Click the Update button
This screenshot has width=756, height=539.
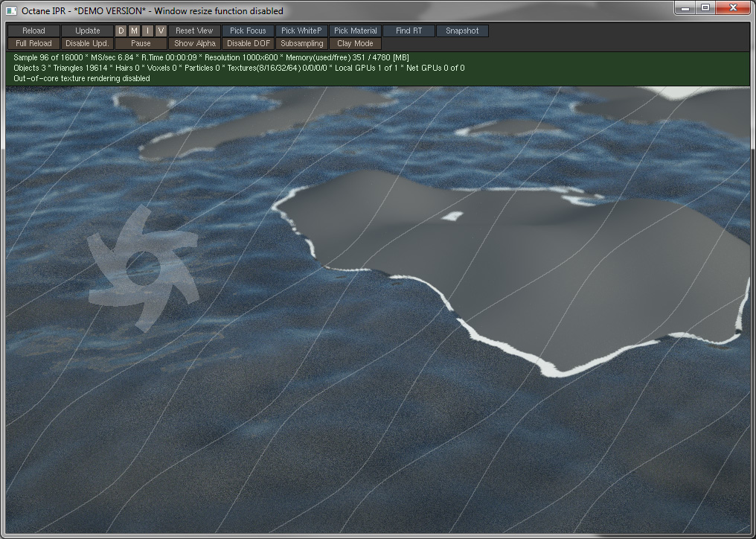click(87, 31)
